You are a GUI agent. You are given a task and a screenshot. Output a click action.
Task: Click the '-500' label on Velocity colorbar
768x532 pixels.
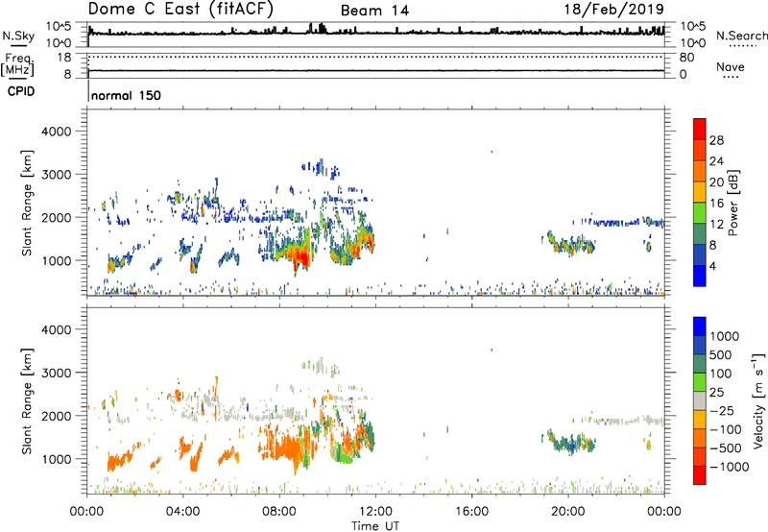726,447
